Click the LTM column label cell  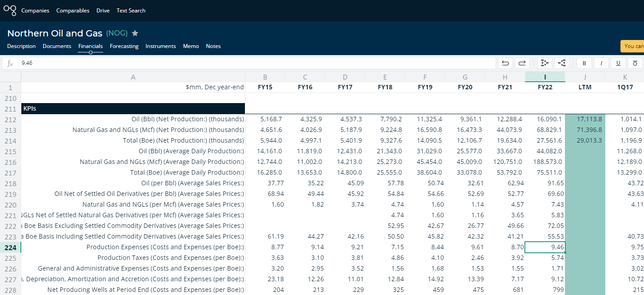point(585,87)
